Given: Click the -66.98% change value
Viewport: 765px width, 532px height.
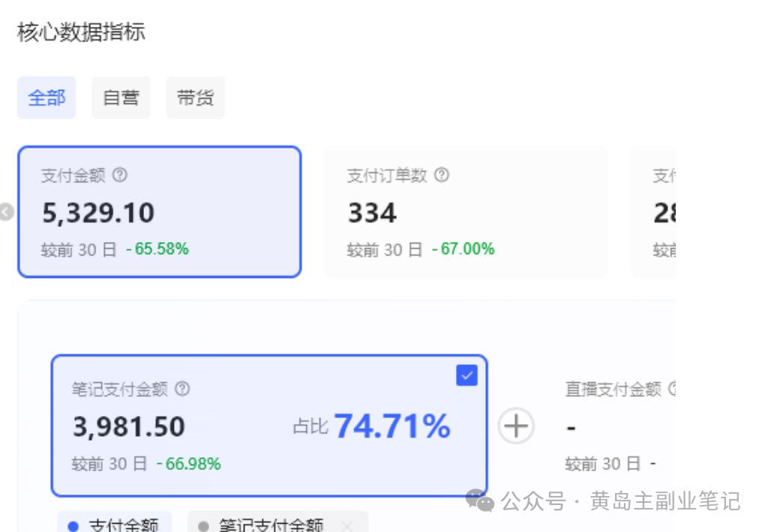Looking at the screenshot, I should point(189,464).
